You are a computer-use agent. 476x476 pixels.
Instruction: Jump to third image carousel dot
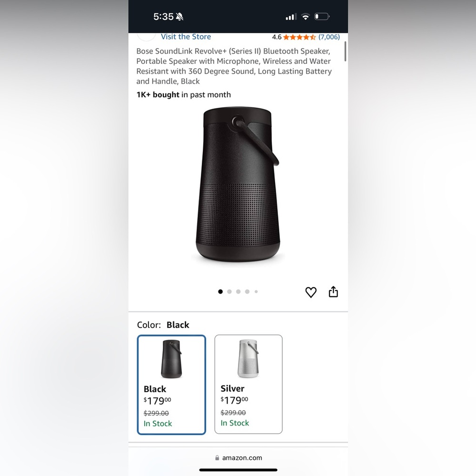238,292
